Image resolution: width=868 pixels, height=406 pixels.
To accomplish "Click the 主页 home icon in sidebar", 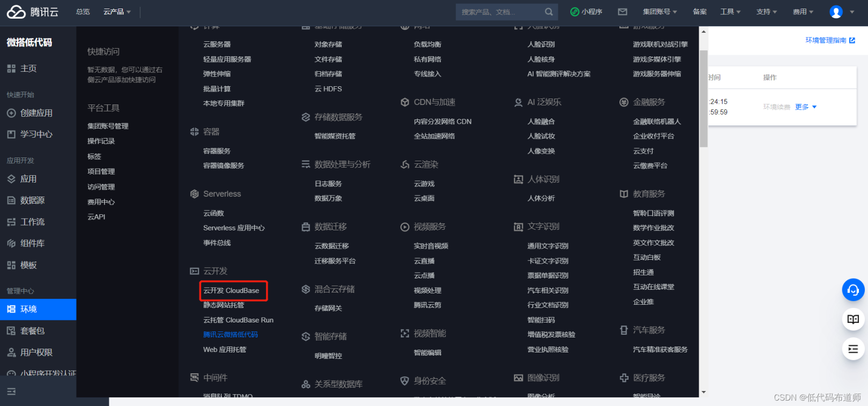I will pyautogui.click(x=11, y=69).
